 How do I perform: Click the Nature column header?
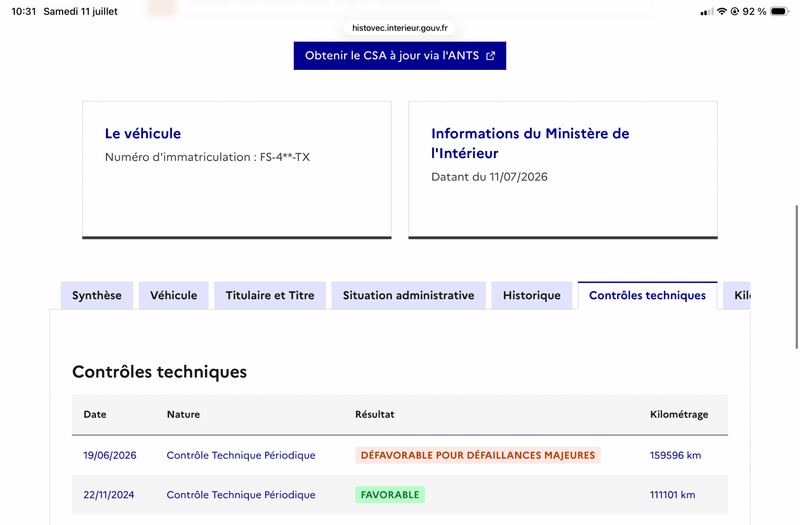[183, 414]
